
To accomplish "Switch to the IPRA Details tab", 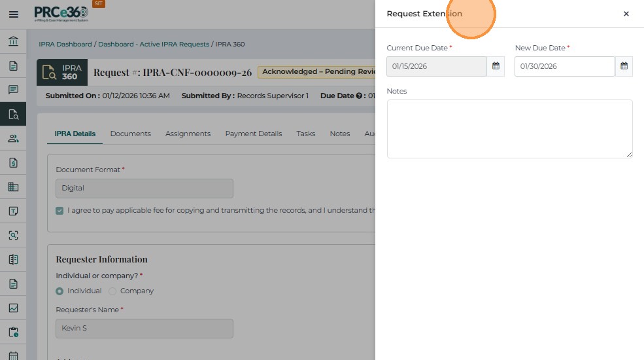I will [x=75, y=134].
